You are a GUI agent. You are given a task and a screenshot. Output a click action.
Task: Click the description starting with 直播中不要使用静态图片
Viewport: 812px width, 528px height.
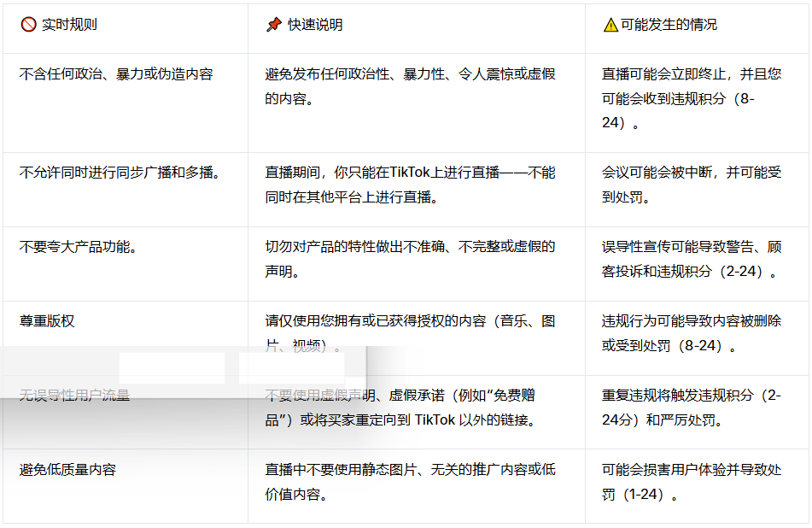pyautogui.click(x=410, y=482)
